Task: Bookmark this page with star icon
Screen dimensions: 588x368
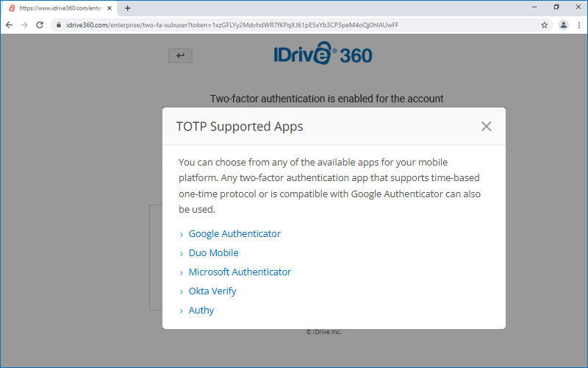Action: point(544,25)
